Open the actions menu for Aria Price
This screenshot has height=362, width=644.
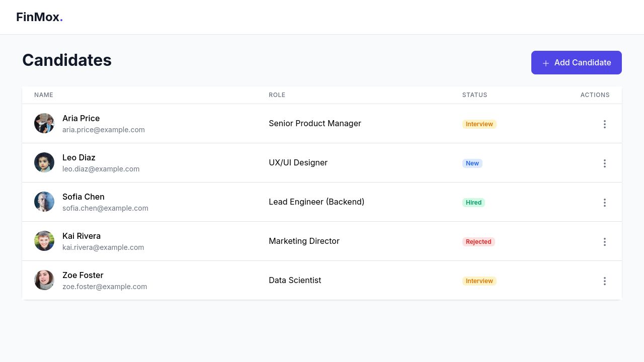pyautogui.click(x=605, y=124)
